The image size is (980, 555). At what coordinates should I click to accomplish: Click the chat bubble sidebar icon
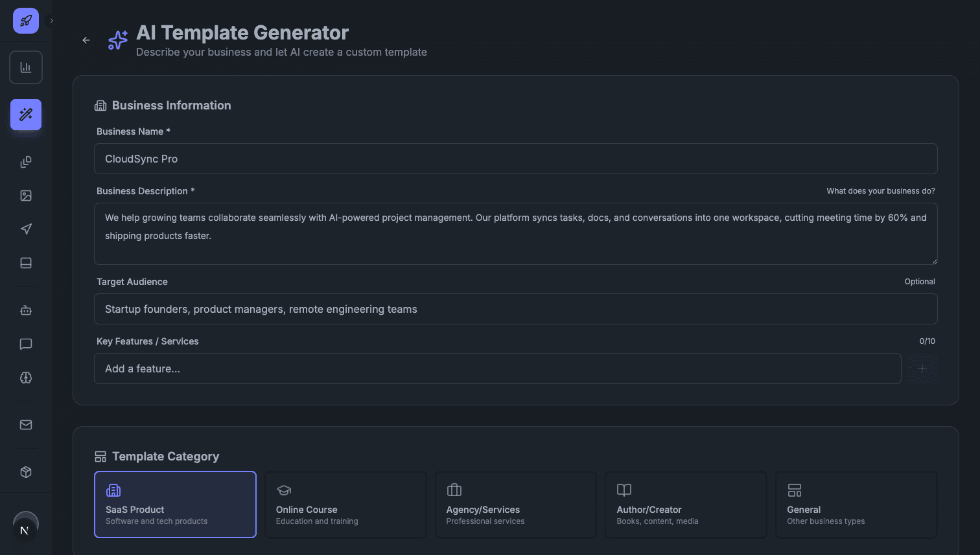pyautogui.click(x=26, y=344)
